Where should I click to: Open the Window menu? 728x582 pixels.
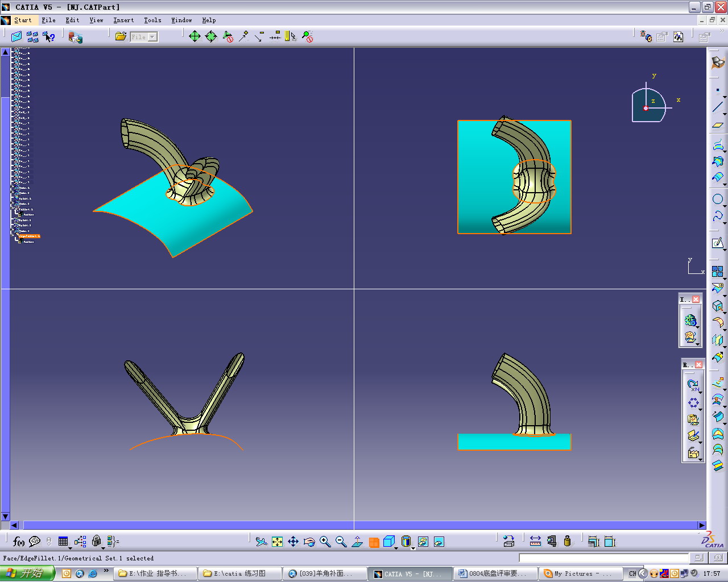(181, 20)
